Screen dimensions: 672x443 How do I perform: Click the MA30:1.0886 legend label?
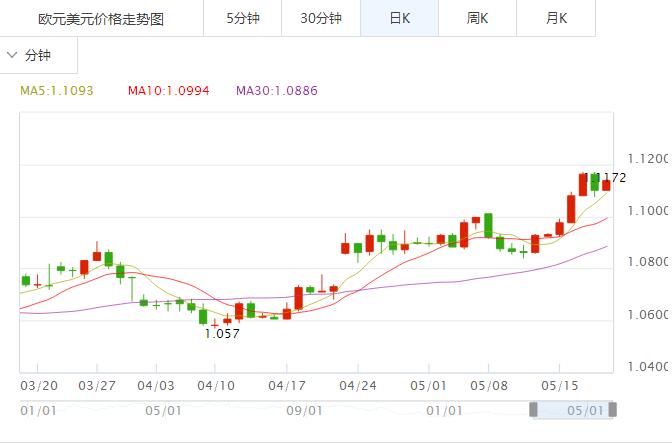point(277,91)
